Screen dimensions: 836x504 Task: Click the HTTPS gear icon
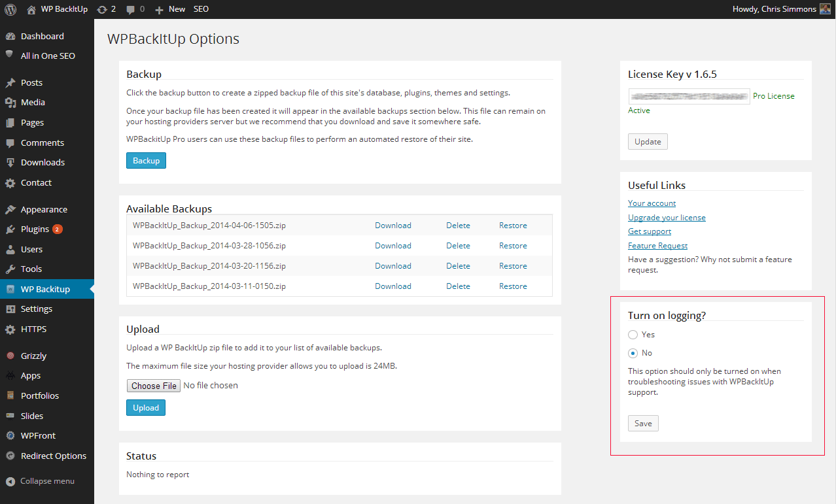[x=10, y=329]
